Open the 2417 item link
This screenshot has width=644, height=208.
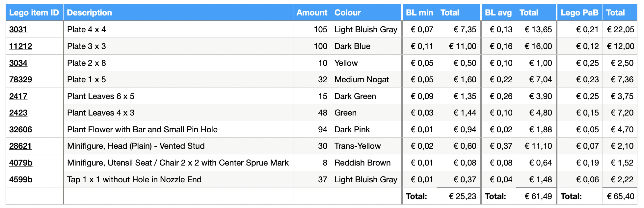18,96
